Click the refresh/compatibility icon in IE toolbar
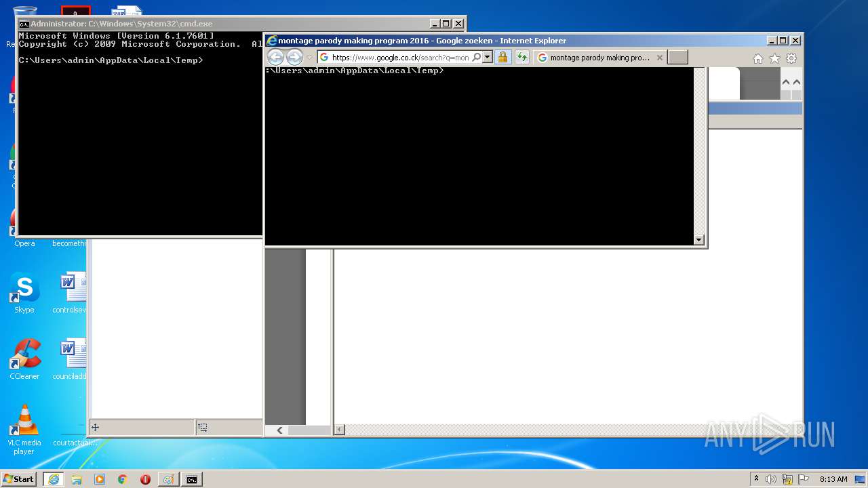 521,58
